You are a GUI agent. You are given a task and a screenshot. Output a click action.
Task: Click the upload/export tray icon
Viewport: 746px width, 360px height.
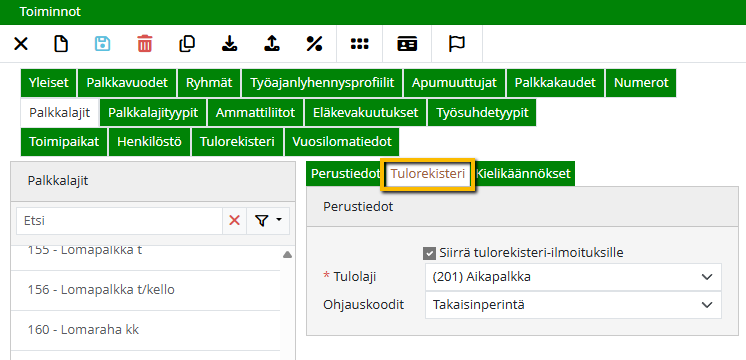point(271,44)
